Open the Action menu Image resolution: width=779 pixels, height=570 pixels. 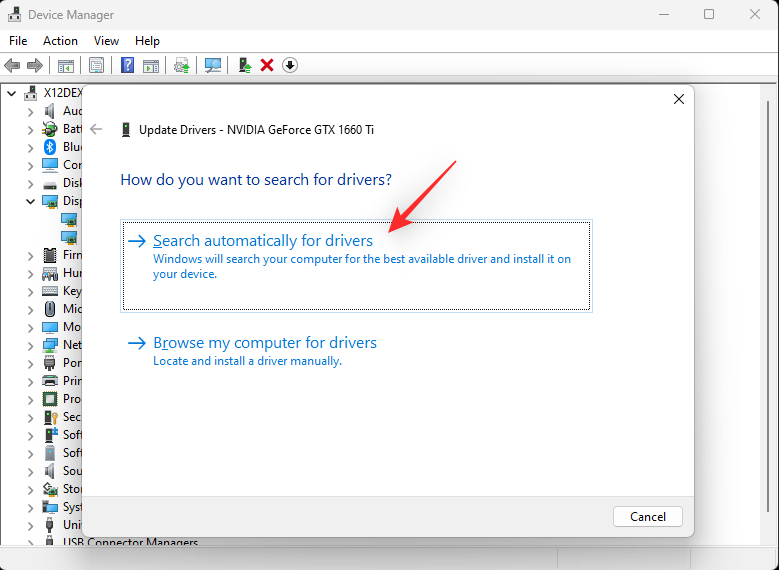tap(60, 41)
